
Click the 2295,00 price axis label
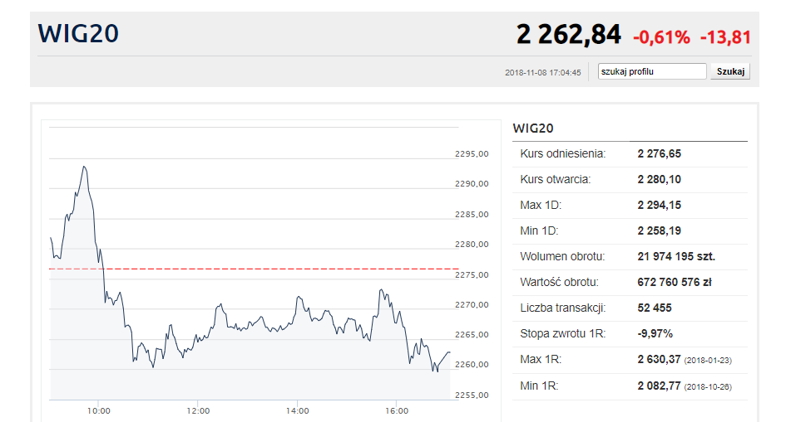point(470,154)
